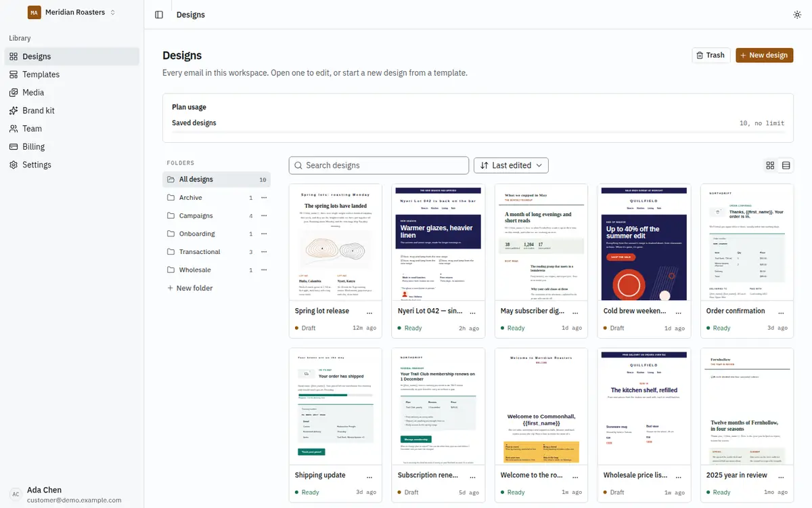
Task: Click the Trash button
Action: 710,55
